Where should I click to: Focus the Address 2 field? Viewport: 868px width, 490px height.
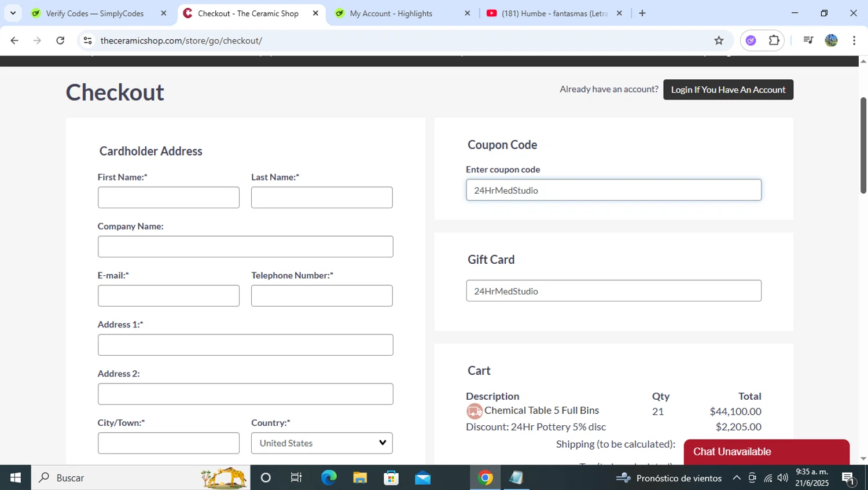[x=245, y=394]
